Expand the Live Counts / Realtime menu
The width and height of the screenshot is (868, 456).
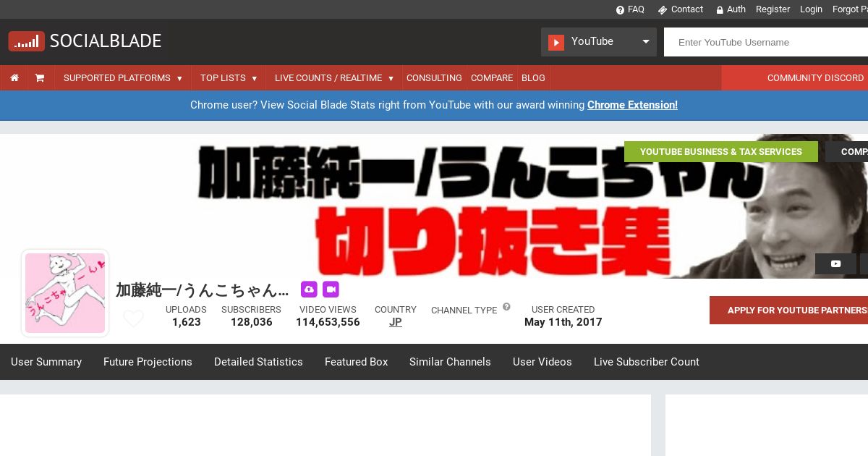(x=334, y=77)
